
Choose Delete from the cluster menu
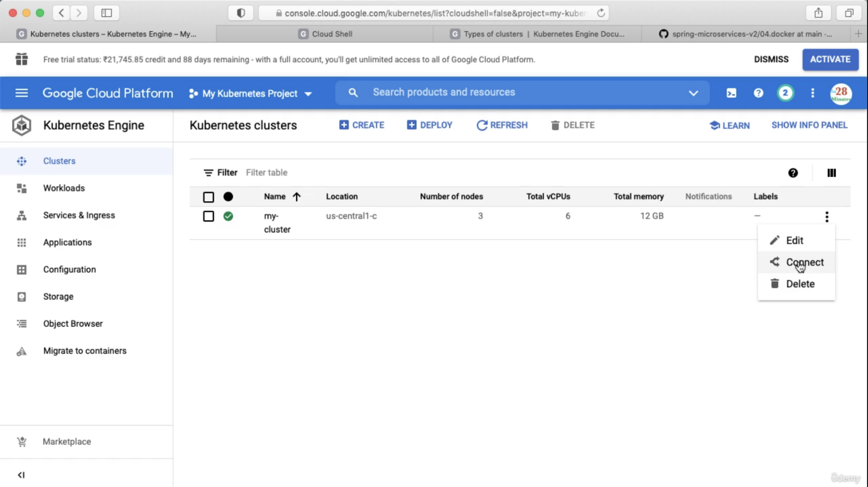pyautogui.click(x=796, y=284)
